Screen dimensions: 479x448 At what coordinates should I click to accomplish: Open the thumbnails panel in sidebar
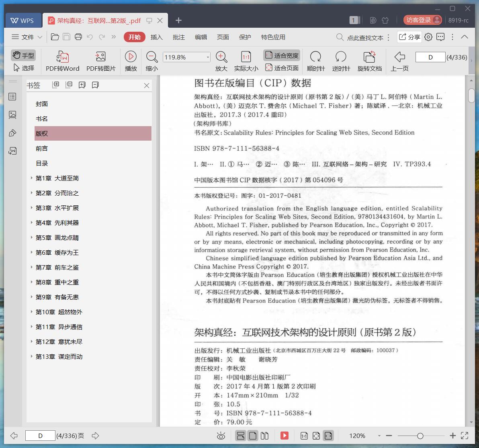click(x=12, y=115)
